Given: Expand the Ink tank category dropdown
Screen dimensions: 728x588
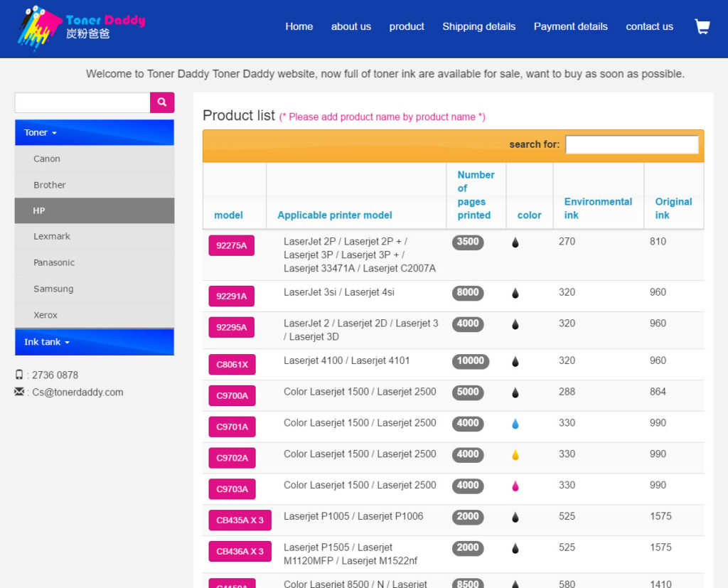Looking at the screenshot, I should pos(47,342).
